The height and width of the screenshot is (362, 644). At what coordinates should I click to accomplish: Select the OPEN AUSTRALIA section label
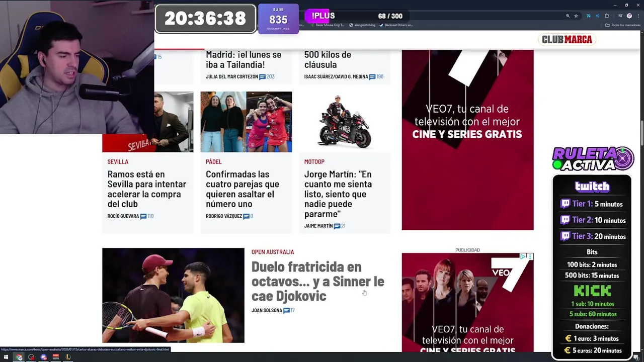click(x=273, y=252)
